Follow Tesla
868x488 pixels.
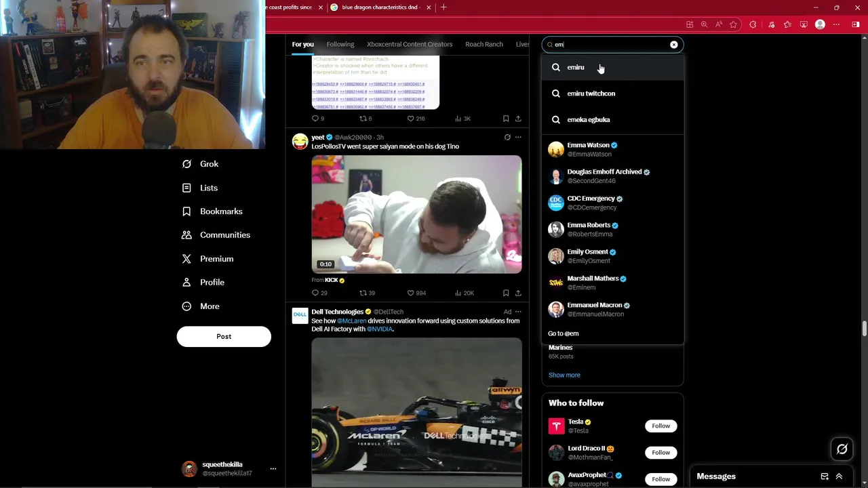pyautogui.click(x=660, y=426)
